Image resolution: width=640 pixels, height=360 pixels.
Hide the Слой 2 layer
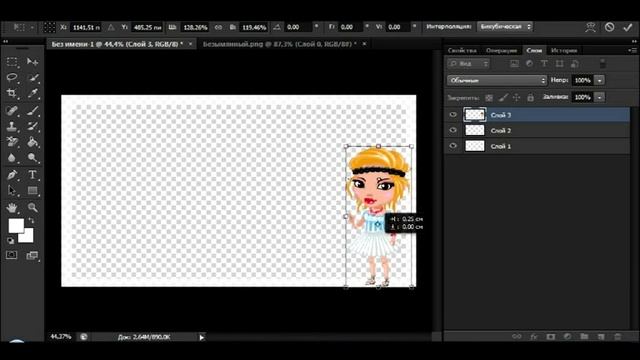coord(453,130)
